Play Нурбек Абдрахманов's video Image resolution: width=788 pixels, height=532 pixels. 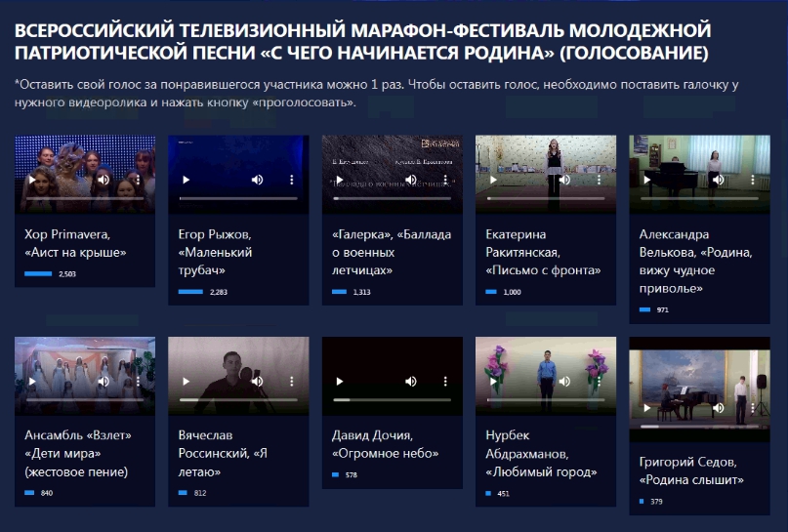point(494,382)
